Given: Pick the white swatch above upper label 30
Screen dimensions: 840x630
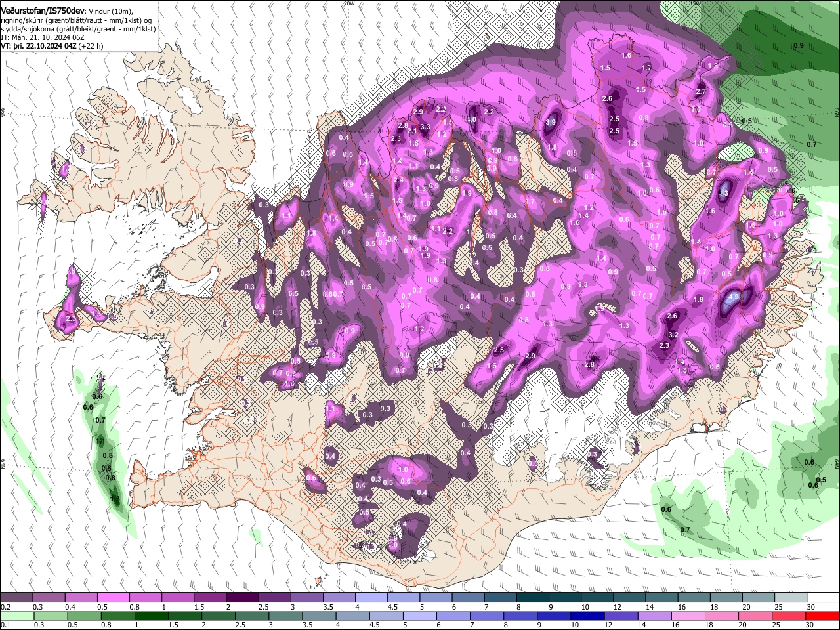Looking at the screenshot, I should pyautogui.click(x=824, y=598).
